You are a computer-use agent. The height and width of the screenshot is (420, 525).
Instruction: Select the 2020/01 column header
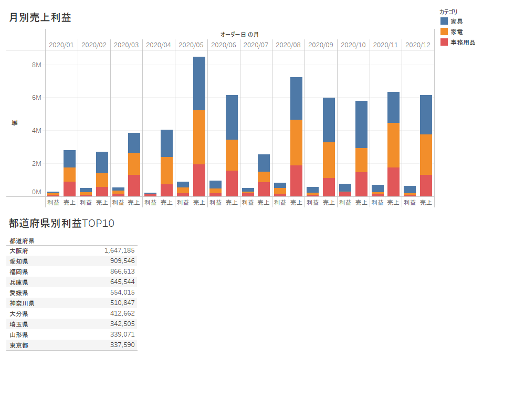[x=61, y=45]
